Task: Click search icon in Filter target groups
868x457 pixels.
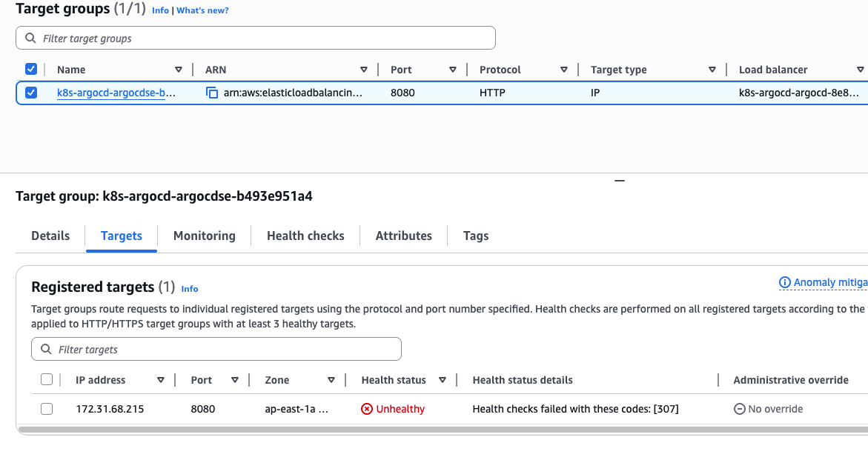Action: coord(30,38)
